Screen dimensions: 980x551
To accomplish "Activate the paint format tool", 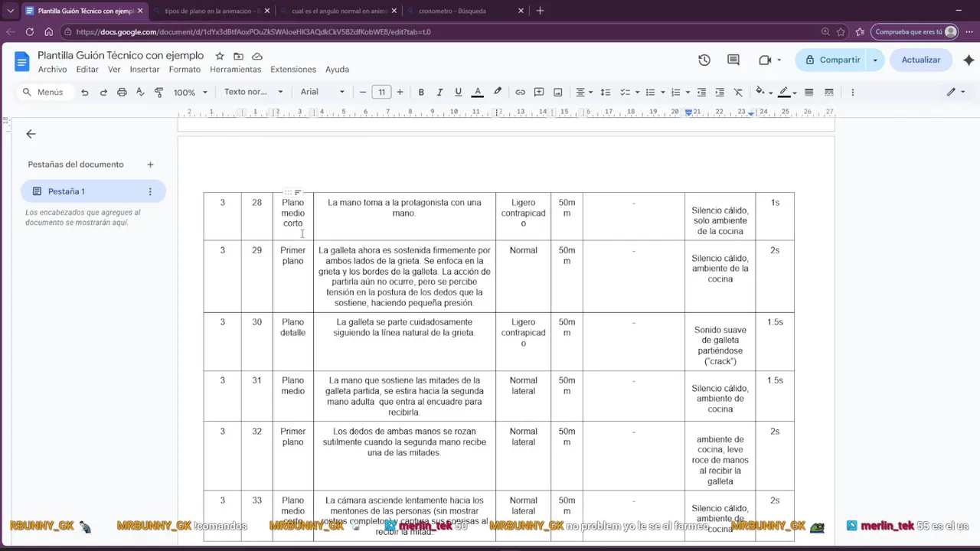I will tap(159, 92).
